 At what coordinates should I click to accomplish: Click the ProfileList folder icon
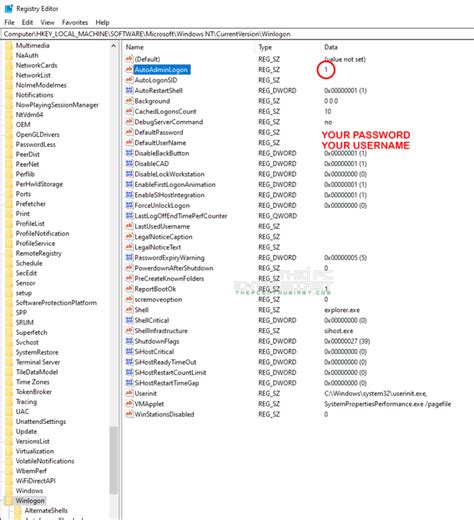9,223
